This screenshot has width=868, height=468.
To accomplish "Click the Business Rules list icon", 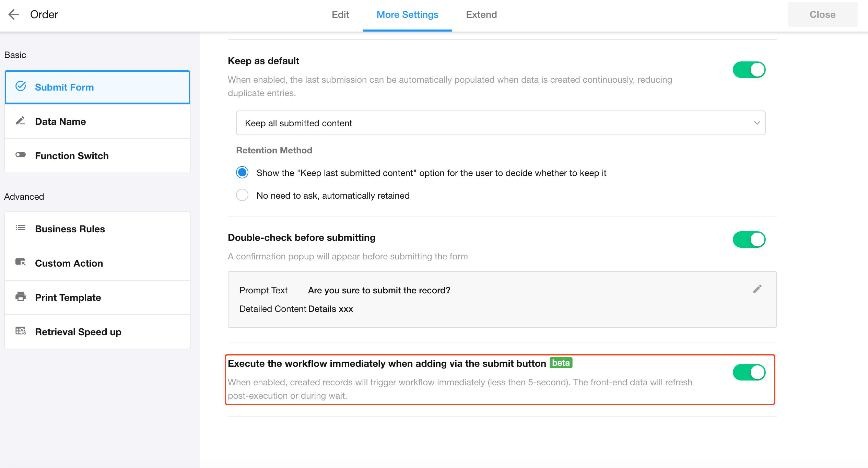I will pyautogui.click(x=21, y=228).
